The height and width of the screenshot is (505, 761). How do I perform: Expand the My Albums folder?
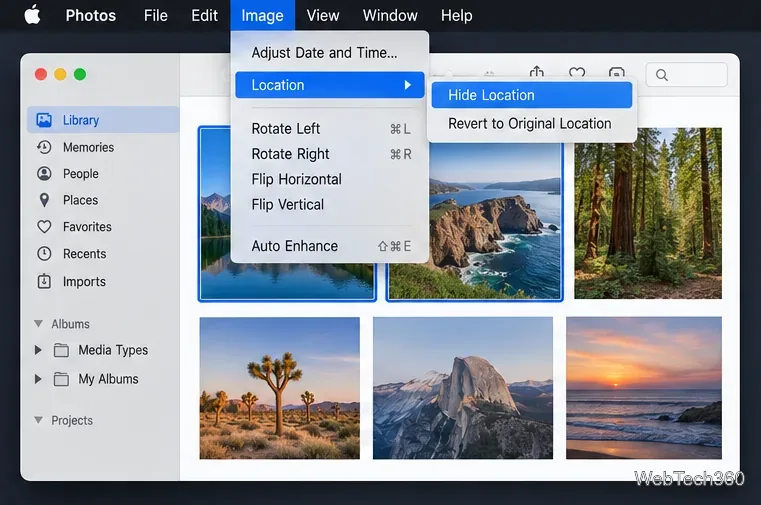click(38, 379)
